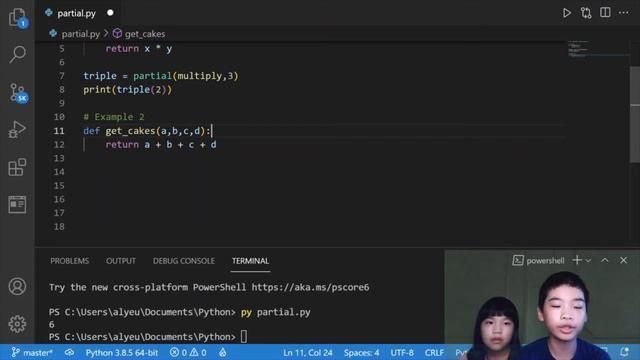This screenshot has width=640, height=360.
Task: Click the aka.ms/pscore6 link in terminal
Action: [x=310, y=287]
